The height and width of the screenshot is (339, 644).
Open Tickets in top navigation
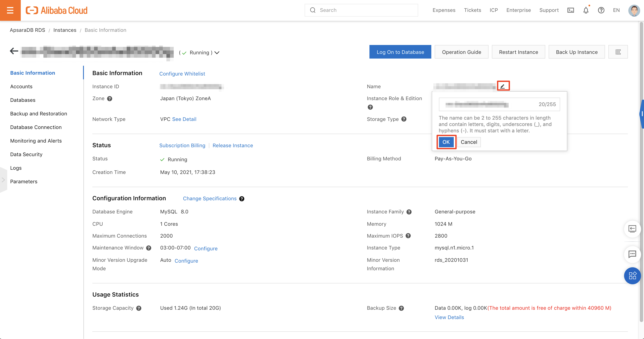coord(472,10)
